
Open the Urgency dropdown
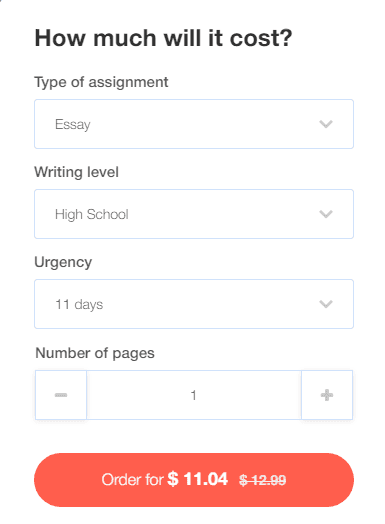point(194,304)
